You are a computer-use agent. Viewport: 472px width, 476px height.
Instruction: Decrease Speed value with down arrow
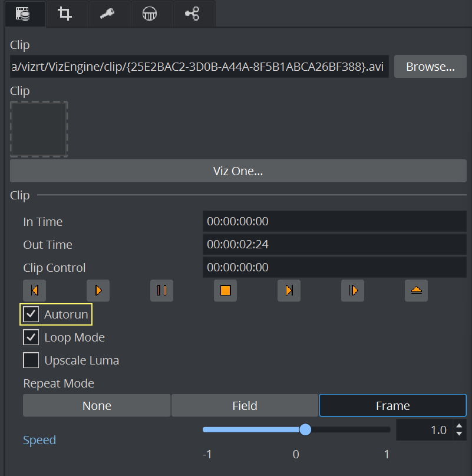point(460,434)
